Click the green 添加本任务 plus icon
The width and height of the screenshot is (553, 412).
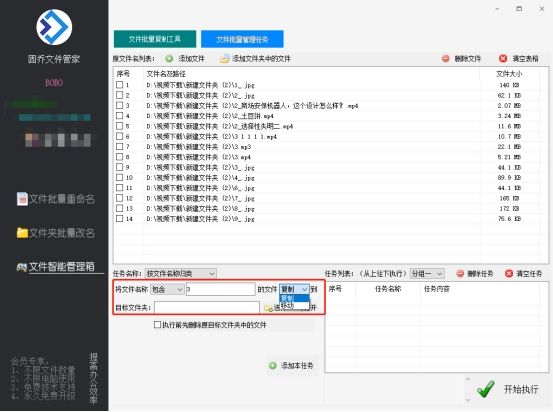(273, 366)
